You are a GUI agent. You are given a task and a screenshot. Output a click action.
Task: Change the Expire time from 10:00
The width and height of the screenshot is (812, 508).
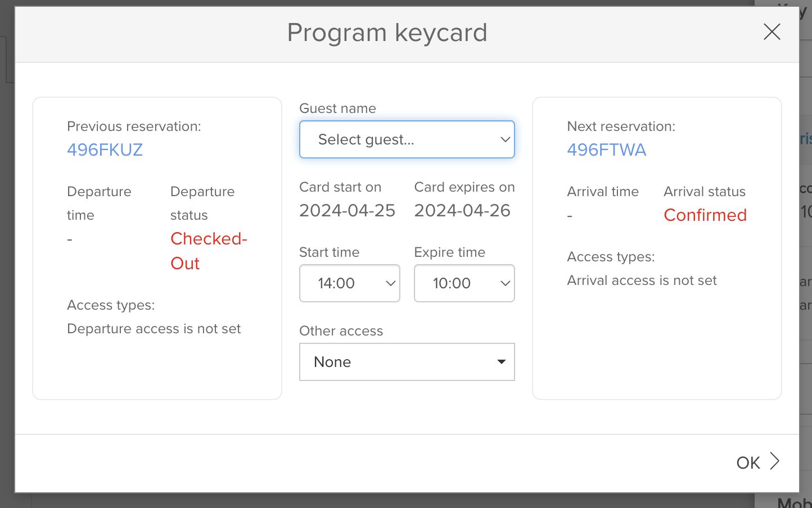click(x=464, y=283)
